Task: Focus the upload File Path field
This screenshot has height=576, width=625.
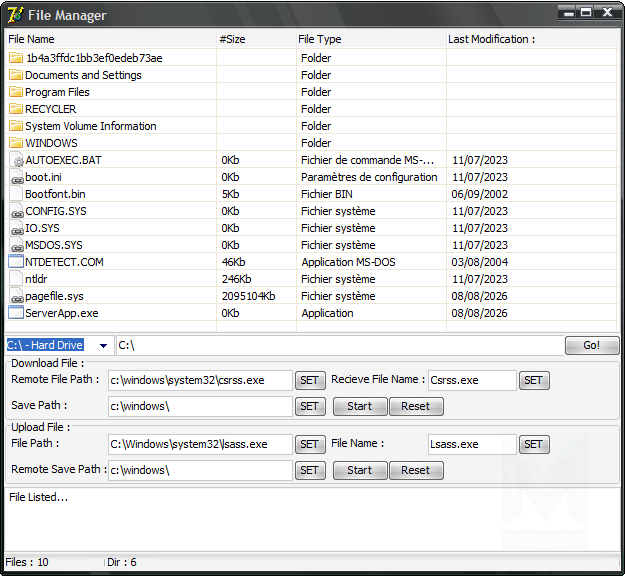Action: [x=200, y=444]
